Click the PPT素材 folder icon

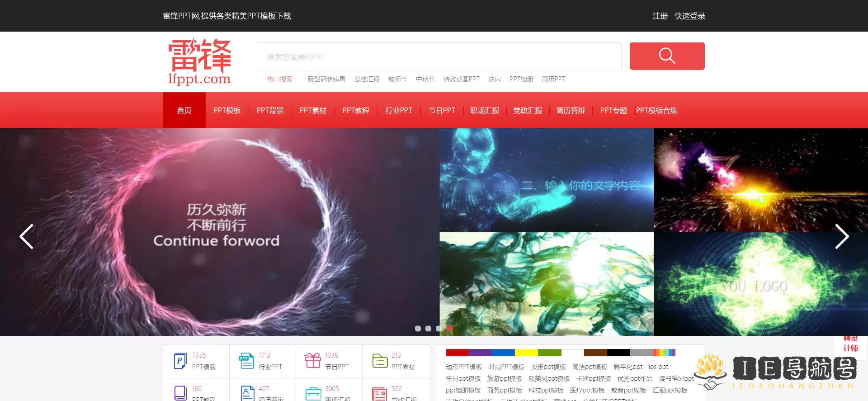pos(380,361)
